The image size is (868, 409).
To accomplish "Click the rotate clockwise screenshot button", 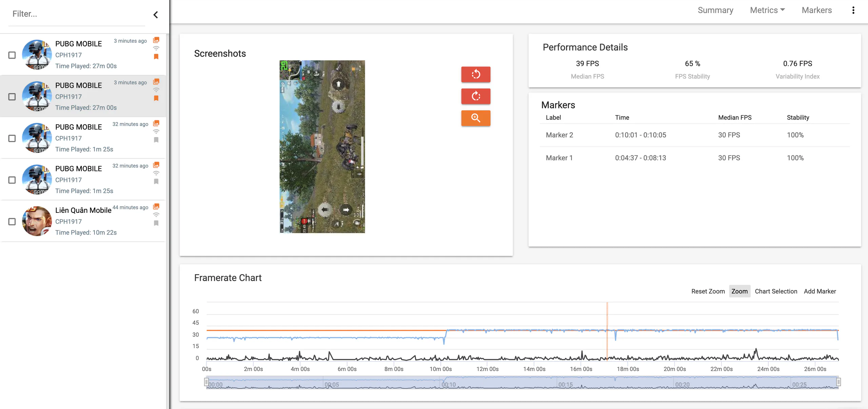I will click(476, 96).
